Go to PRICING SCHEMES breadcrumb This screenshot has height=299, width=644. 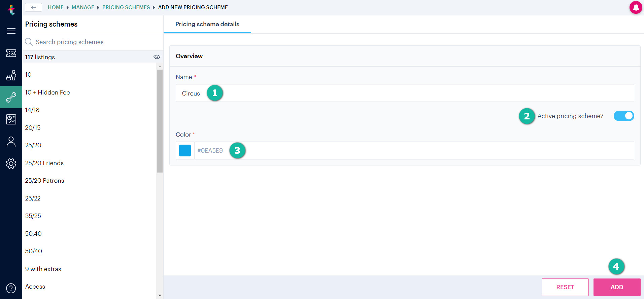coord(126,7)
